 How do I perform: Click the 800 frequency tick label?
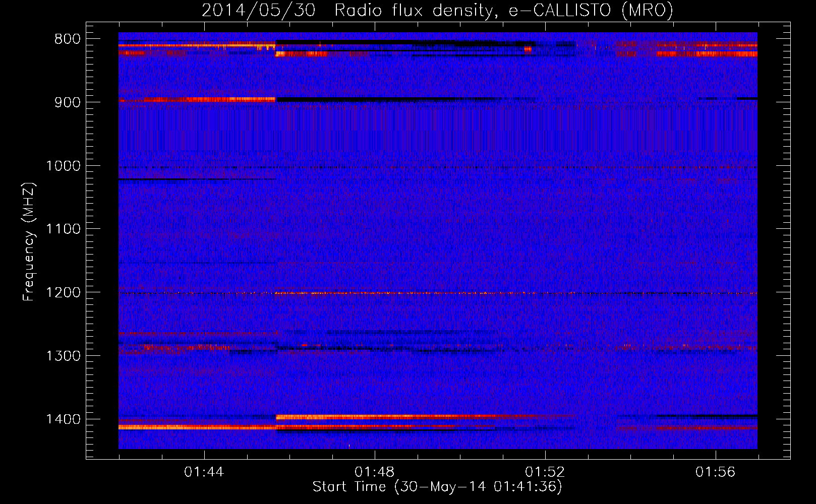68,39
